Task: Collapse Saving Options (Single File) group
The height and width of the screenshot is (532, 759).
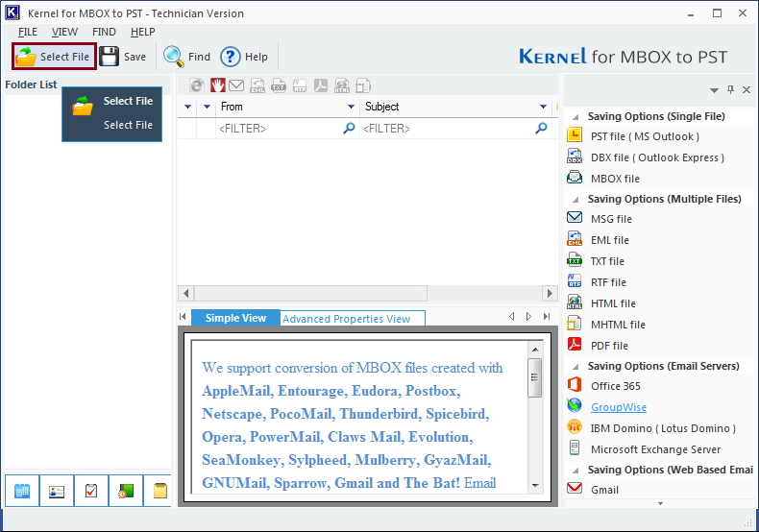Action: [575, 117]
